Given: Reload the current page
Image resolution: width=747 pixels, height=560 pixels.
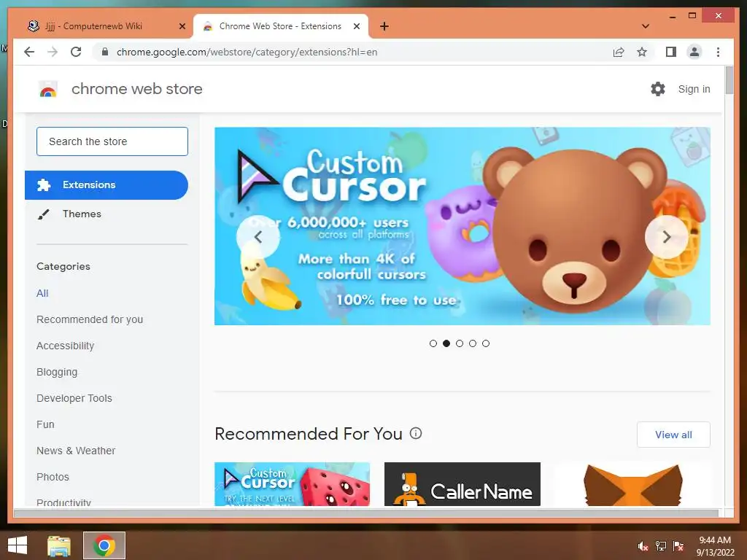Looking at the screenshot, I should pyautogui.click(x=76, y=52).
